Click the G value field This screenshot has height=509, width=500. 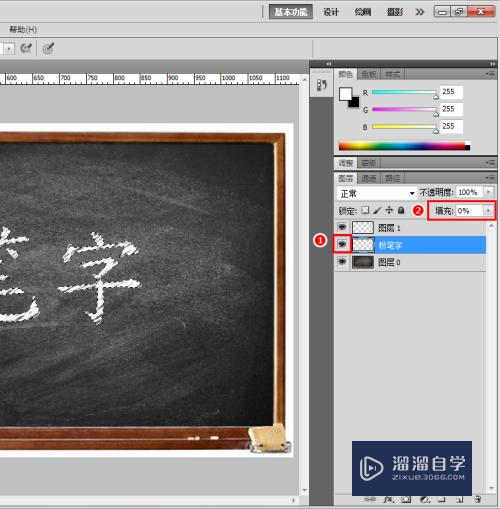pyautogui.click(x=451, y=109)
